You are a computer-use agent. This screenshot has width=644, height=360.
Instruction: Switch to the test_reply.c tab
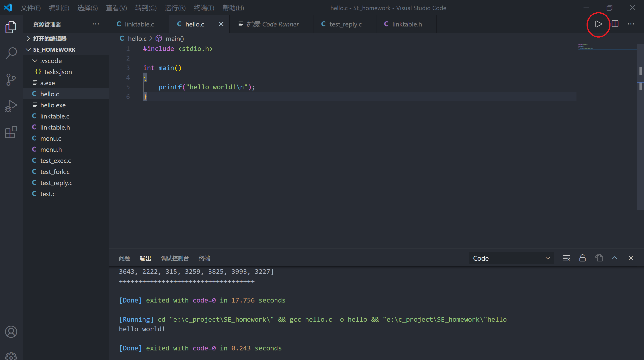pyautogui.click(x=345, y=24)
